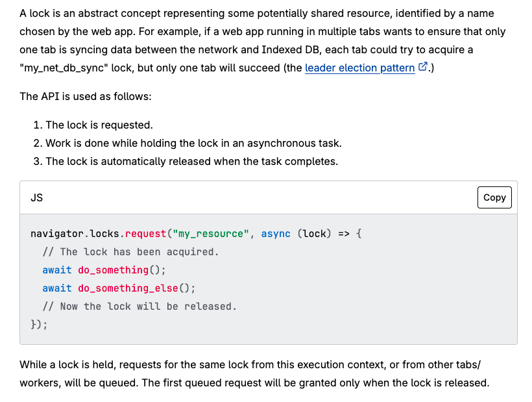Image resolution: width=532 pixels, height=402 pixels.
Task: Click the 'The API is used as follows:' text
Action: 86,96
